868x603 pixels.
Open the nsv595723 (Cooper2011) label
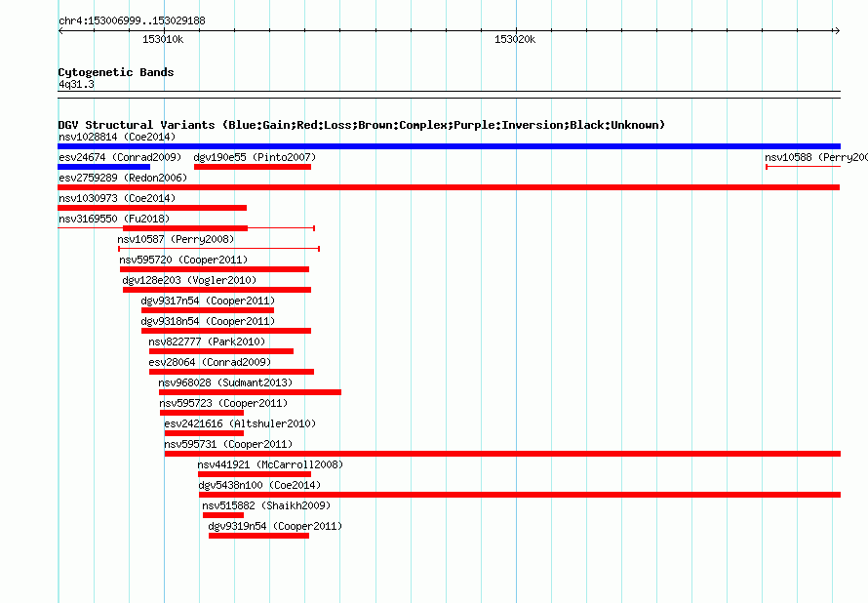pyautogui.click(x=223, y=403)
